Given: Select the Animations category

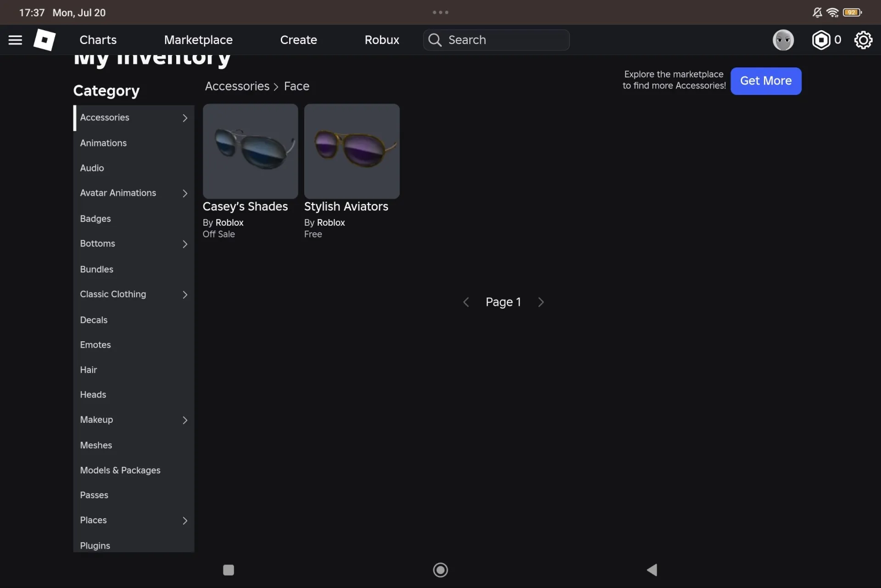Looking at the screenshot, I should (x=134, y=143).
